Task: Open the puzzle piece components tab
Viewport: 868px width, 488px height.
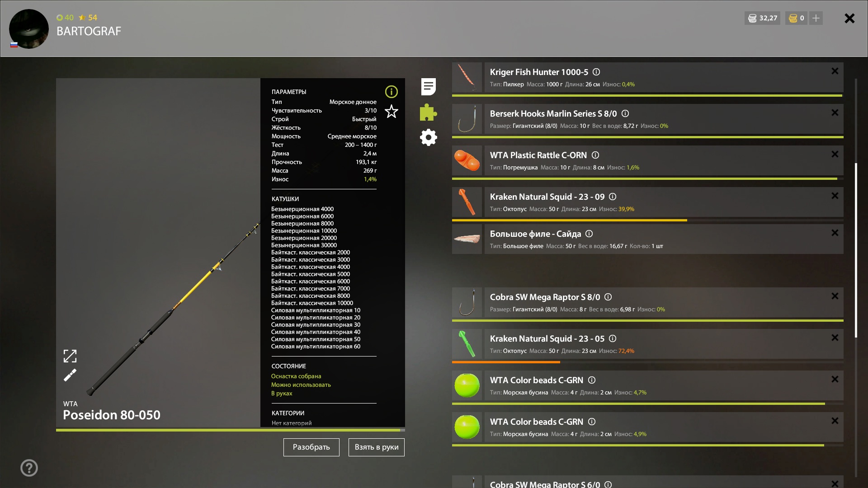Action: pyautogui.click(x=428, y=112)
